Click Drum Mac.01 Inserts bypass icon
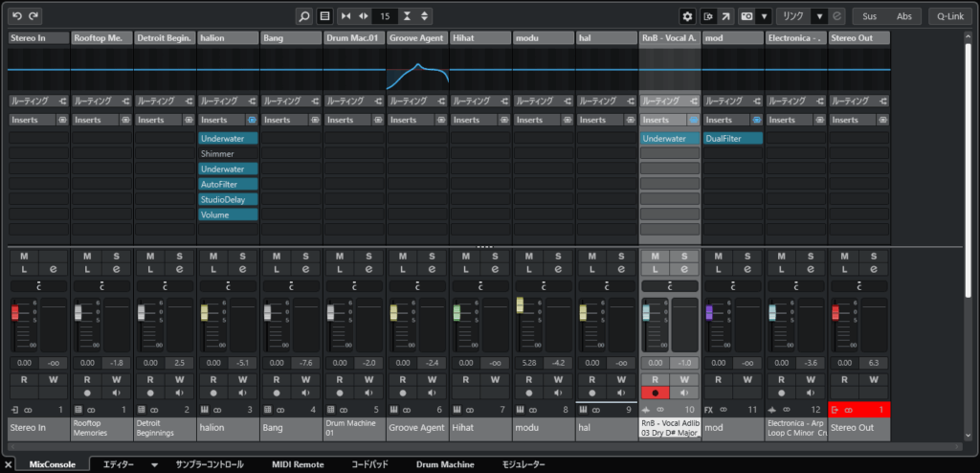 pos(378,120)
